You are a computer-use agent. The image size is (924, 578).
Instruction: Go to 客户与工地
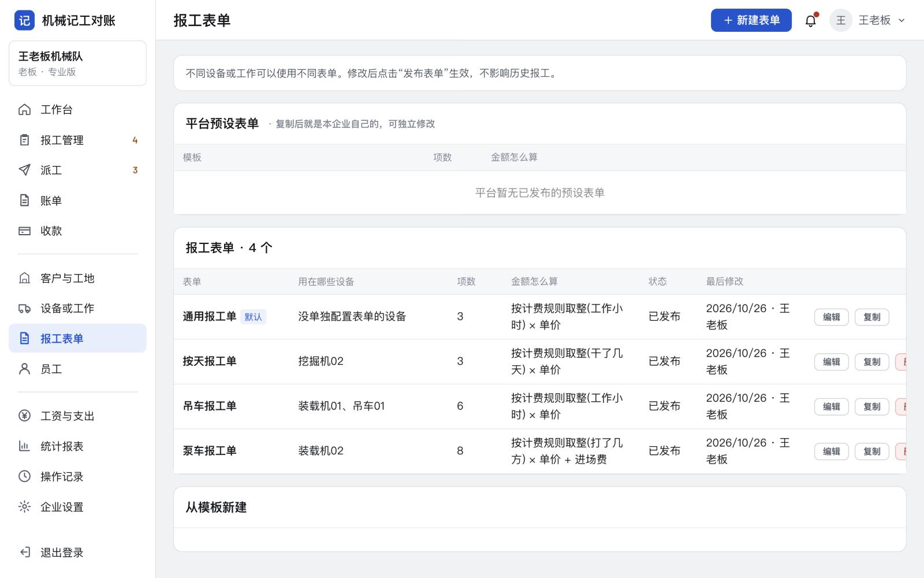point(77,278)
